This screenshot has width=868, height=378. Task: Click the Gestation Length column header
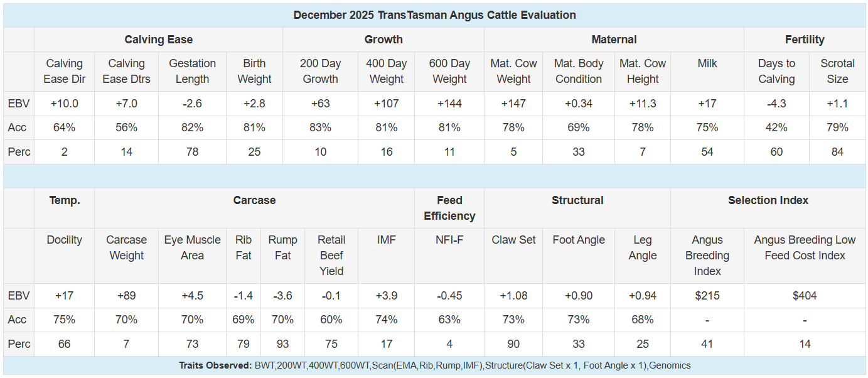coord(192,72)
